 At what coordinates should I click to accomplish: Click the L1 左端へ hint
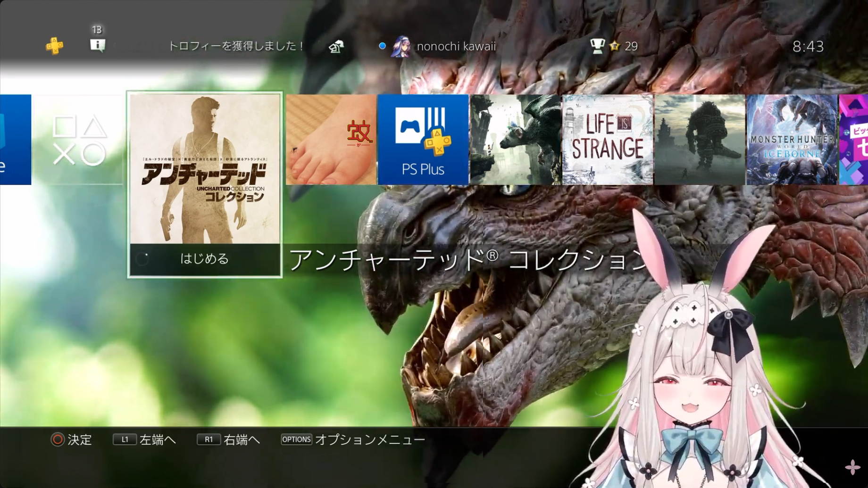144,440
